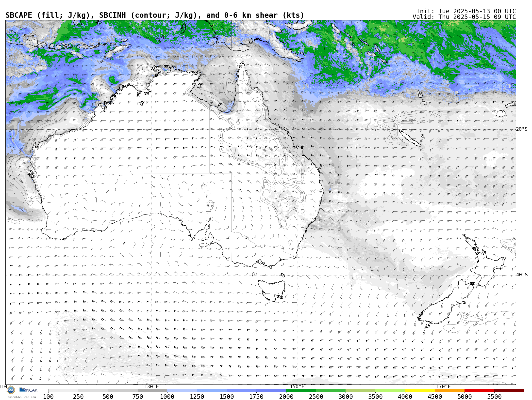Screen dimensions: 532x400
Task: Click the colorbar value 250
Action: tap(78, 397)
